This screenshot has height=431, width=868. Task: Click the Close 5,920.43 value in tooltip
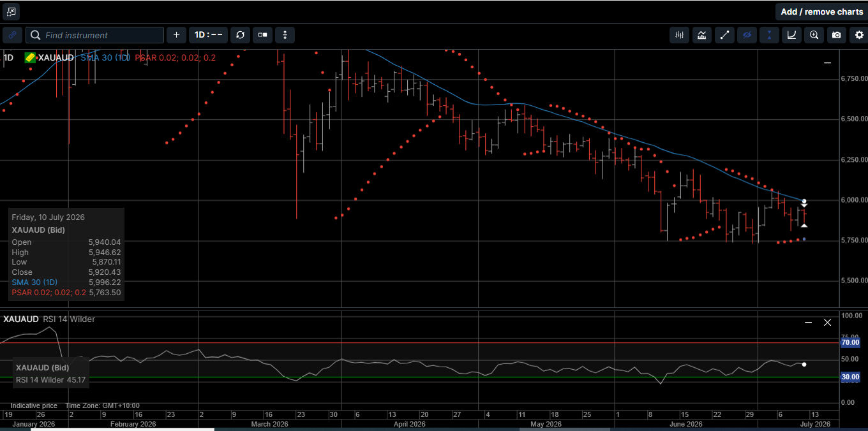105,272
